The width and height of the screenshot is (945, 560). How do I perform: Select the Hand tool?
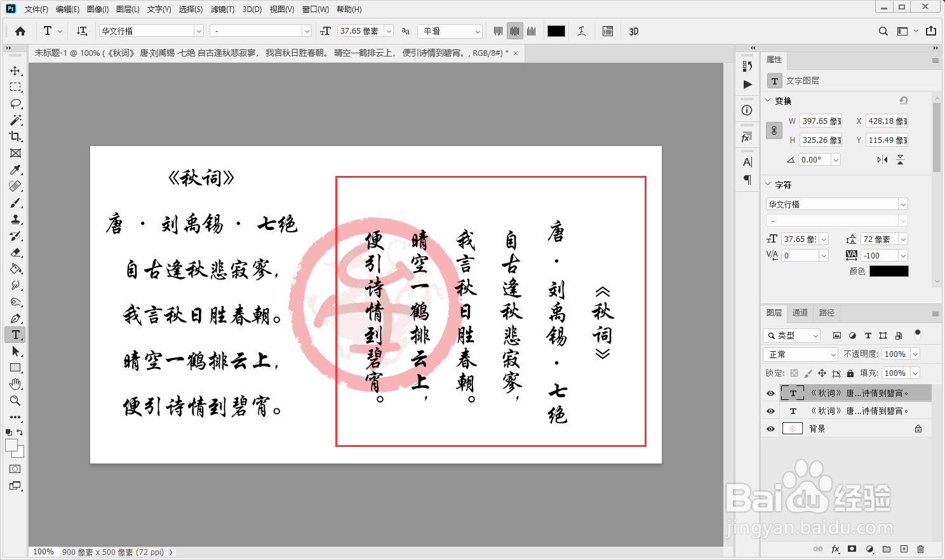coord(15,384)
